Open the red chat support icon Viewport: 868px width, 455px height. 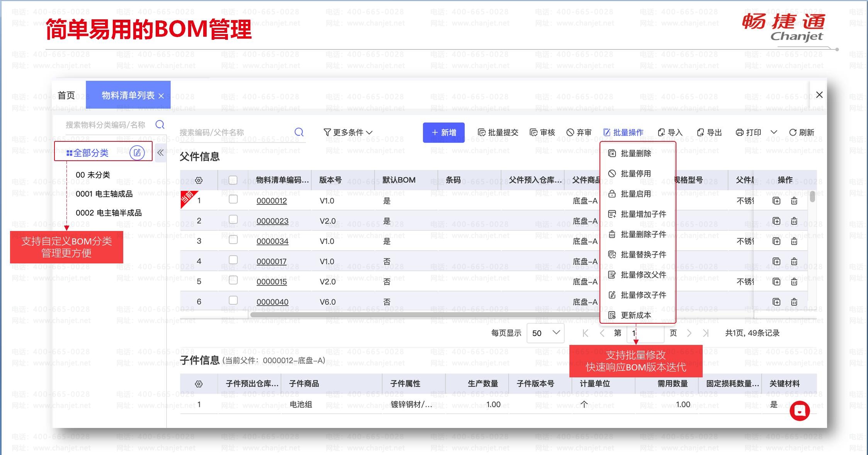(800, 411)
